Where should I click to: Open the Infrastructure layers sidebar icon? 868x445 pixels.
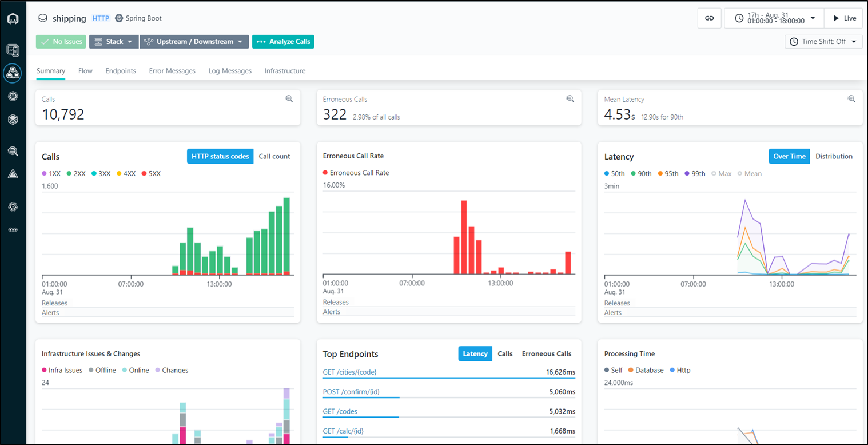(x=13, y=119)
